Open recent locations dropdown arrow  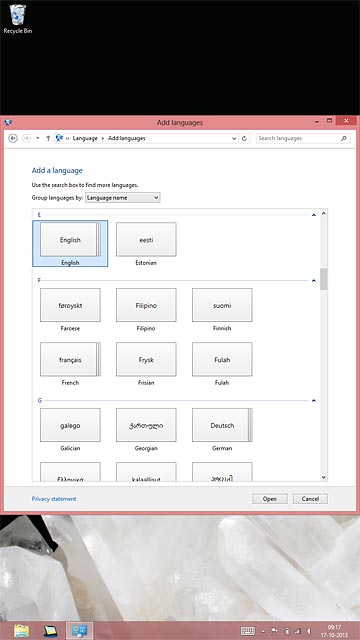tap(38, 138)
